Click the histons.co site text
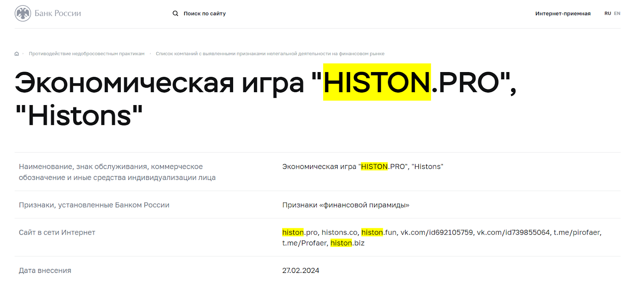This screenshot has height=281, width=644. pos(339,232)
